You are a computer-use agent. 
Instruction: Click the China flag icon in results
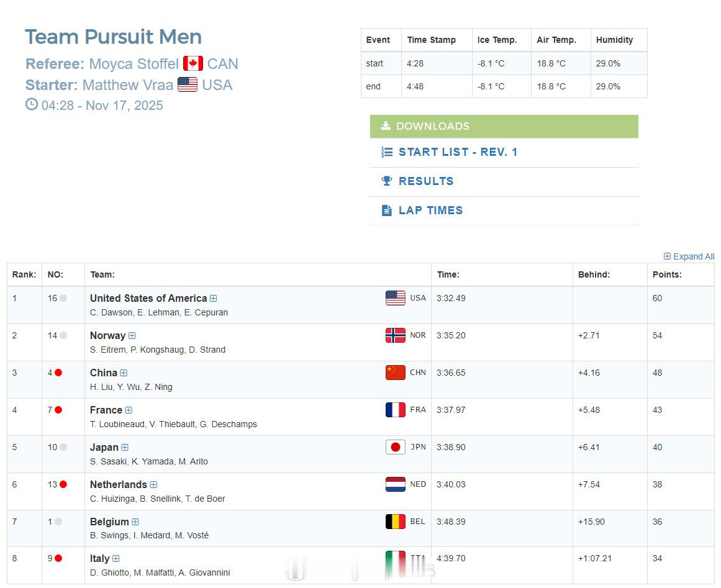click(x=395, y=373)
